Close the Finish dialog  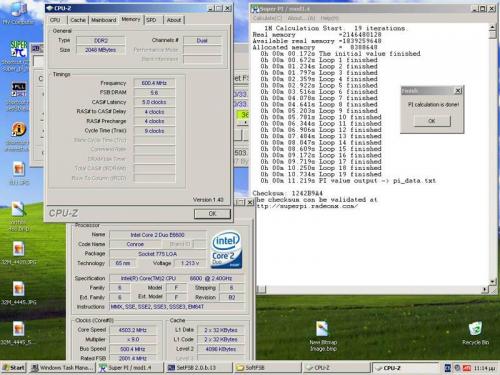point(458,91)
